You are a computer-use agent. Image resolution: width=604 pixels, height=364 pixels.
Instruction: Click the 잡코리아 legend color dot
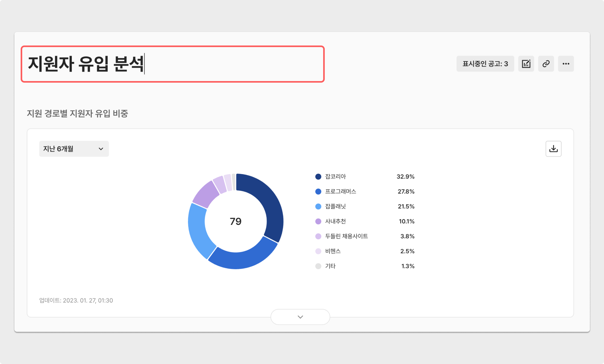tap(318, 177)
